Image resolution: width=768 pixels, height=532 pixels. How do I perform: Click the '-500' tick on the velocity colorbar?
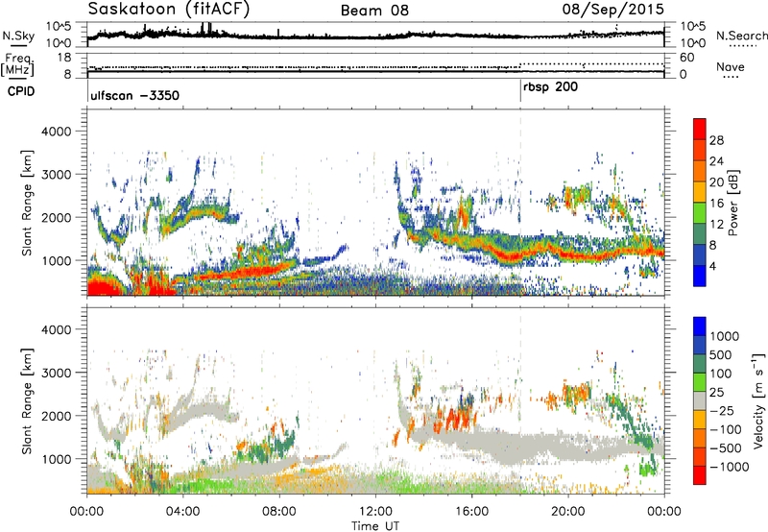726,447
